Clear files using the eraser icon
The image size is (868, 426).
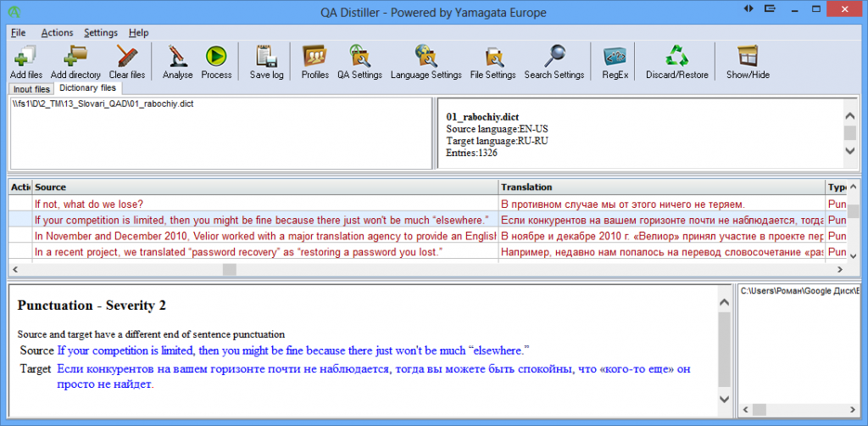point(127,58)
